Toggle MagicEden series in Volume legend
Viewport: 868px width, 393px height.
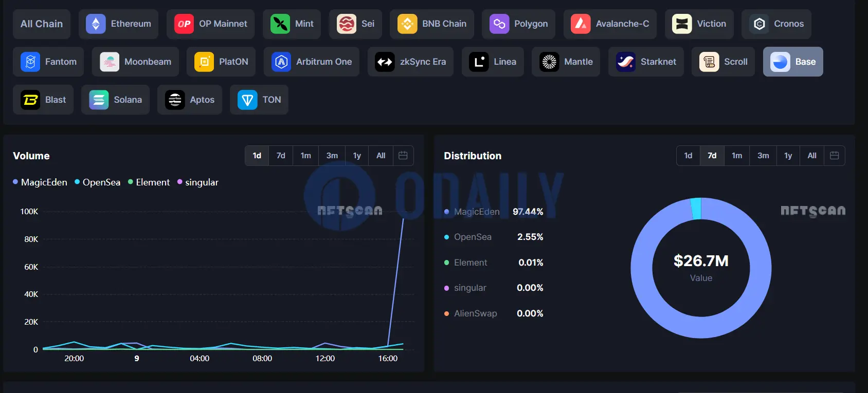coord(40,182)
